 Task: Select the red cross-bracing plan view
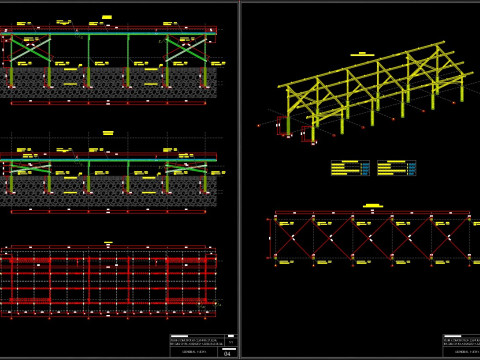373,235
